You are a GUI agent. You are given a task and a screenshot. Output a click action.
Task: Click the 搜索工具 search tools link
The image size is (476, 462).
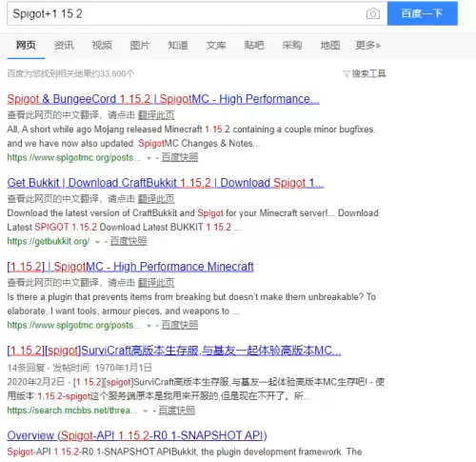pos(368,74)
